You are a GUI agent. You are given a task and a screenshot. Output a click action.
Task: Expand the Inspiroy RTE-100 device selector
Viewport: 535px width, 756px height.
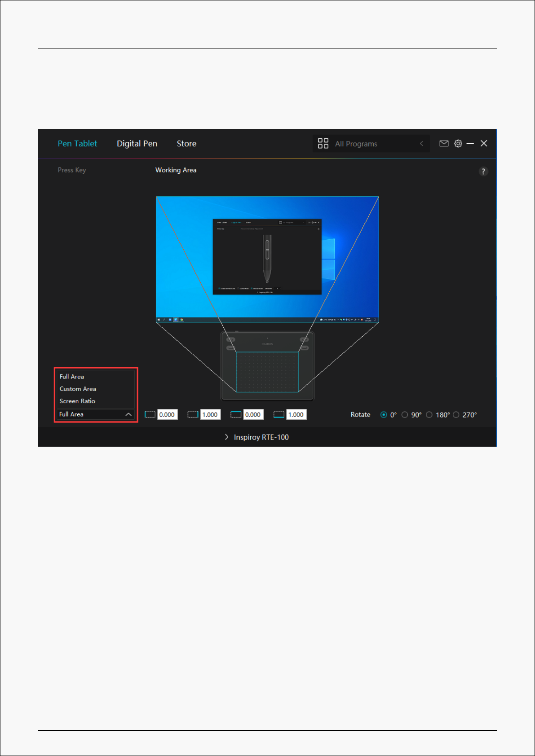[x=256, y=437]
